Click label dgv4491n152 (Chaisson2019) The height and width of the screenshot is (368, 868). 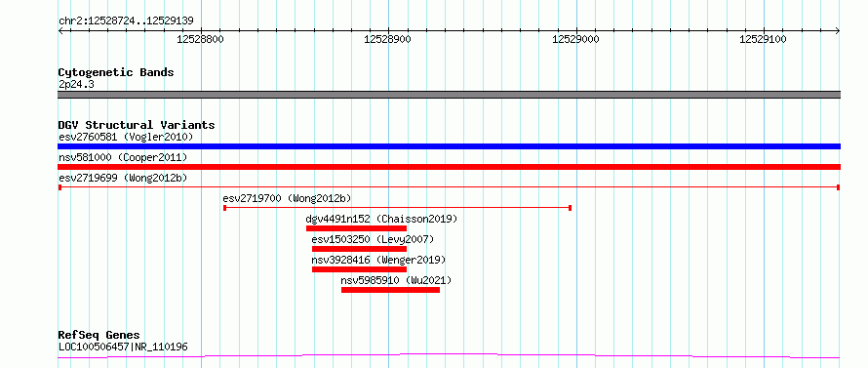[382, 219]
